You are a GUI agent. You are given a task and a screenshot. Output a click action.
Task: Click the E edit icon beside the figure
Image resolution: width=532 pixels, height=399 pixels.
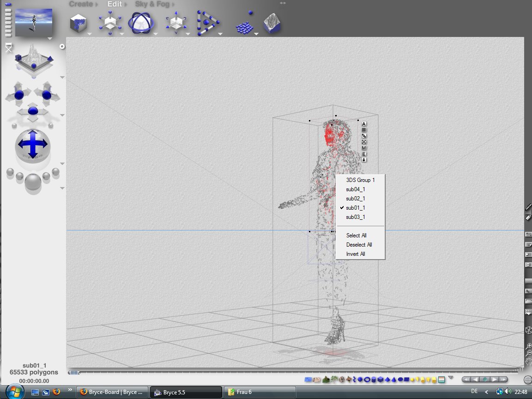[x=364, y=154]
